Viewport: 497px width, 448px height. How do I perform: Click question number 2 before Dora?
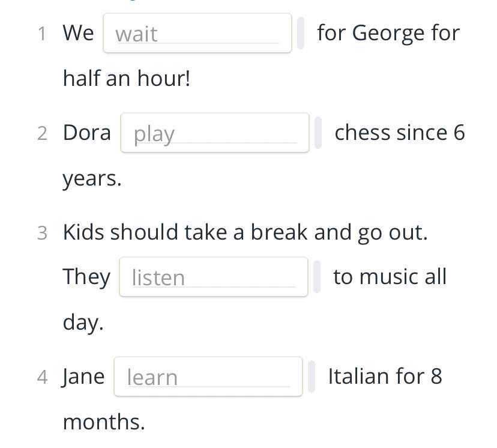tap(42, 133)
